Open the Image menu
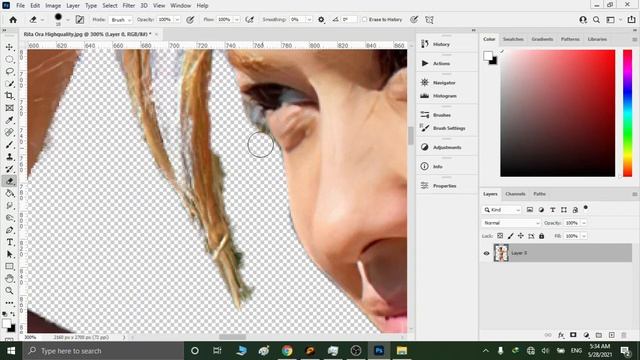640x360 pixels. (53, 6)
